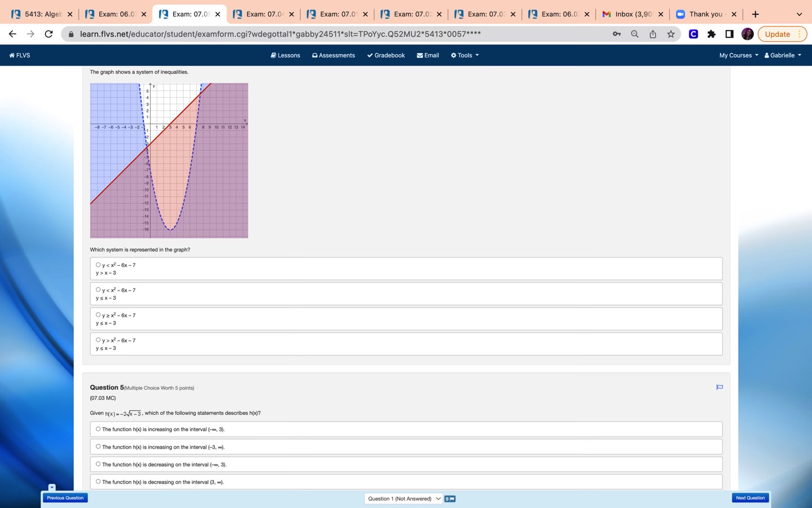The width and height of the screenshot is (812, 508).
Task: Reload the exam page
Action: (x=49, y=34)
